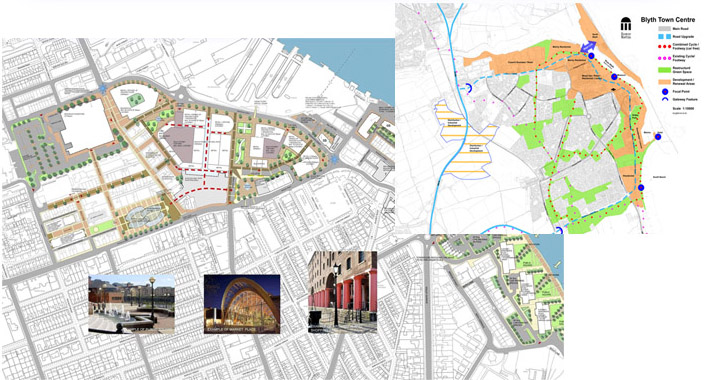Click the Main Road grey swatch in legend
Viewport: 705px width, 380px height.
pos(665,28)
